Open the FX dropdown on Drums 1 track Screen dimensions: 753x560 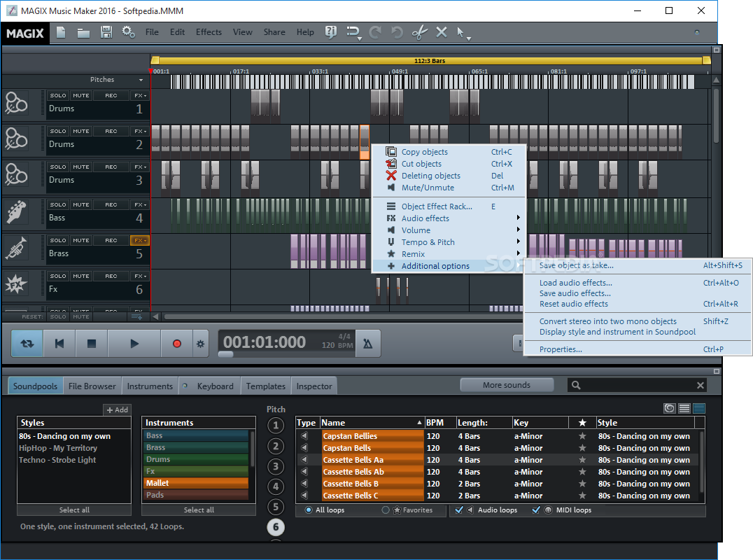tap(140, 96)
